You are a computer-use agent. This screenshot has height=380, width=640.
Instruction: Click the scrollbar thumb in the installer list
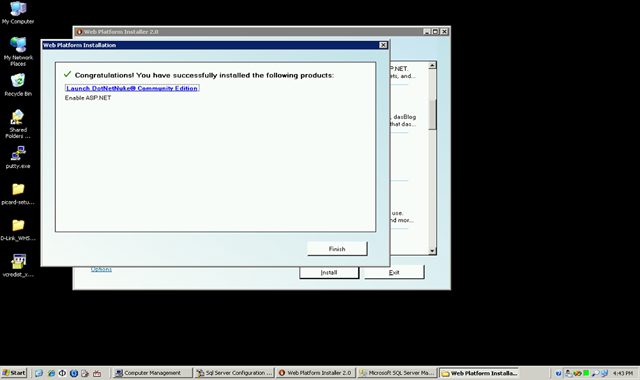click(432, 114)
